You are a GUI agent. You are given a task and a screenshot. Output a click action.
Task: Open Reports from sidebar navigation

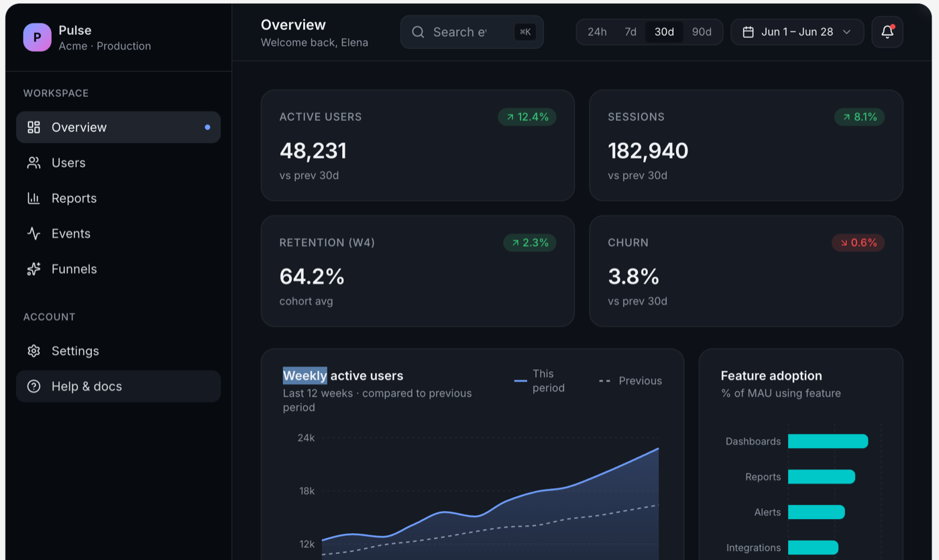[x=119, y=199]
